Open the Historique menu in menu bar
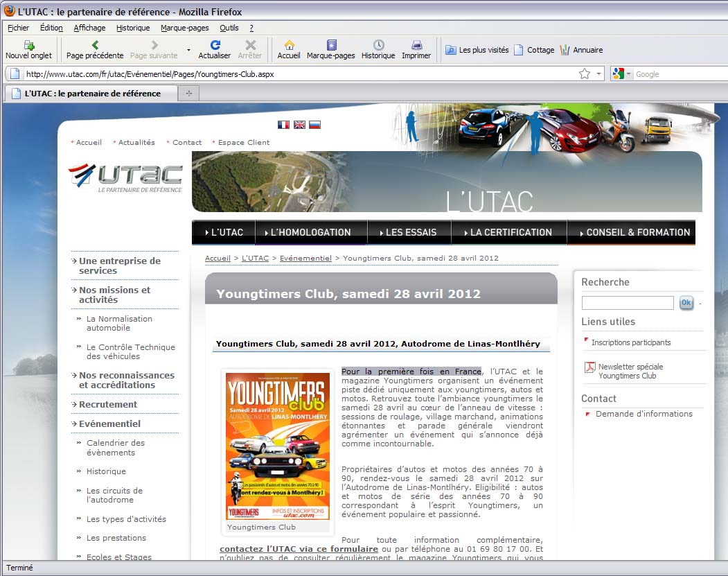The height and width of the screenshot is (576, 728). (x=133, y=28)
